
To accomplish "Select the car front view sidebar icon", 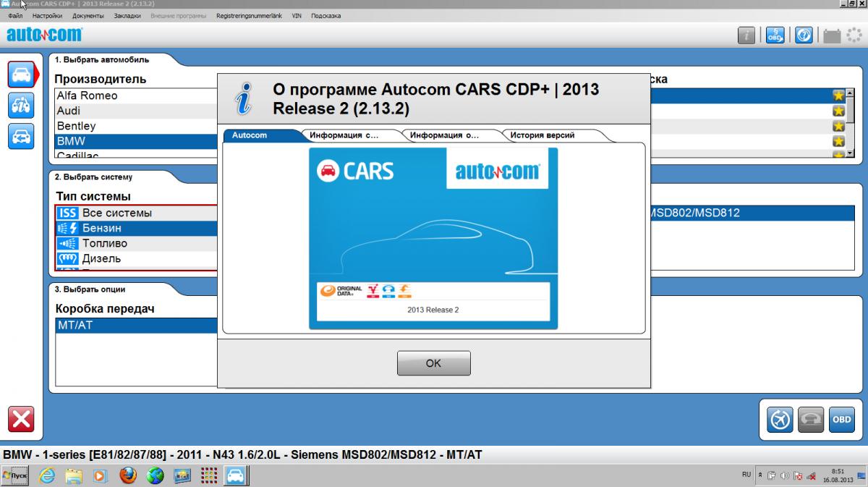I will point(21,136).
